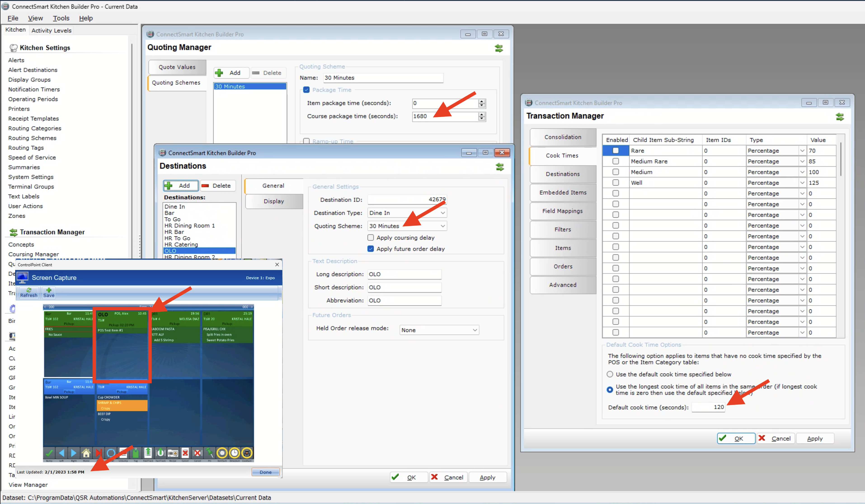
Task: Click Refresh icon in Screen Capture toolbar
Action: pyautogui.click(x=29, y=290)
